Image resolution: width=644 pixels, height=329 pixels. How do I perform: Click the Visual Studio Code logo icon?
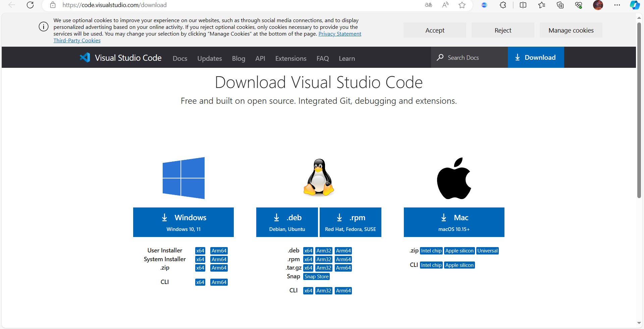point(85,58)
